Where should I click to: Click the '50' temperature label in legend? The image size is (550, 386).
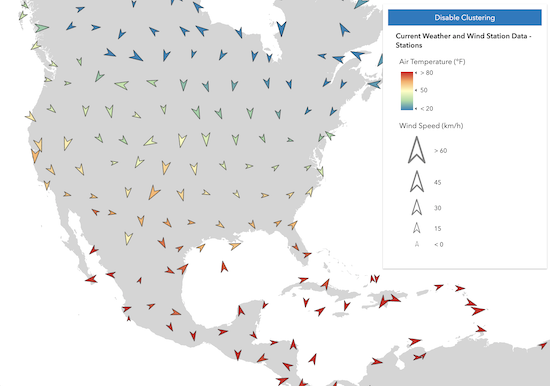coord(424,91)
